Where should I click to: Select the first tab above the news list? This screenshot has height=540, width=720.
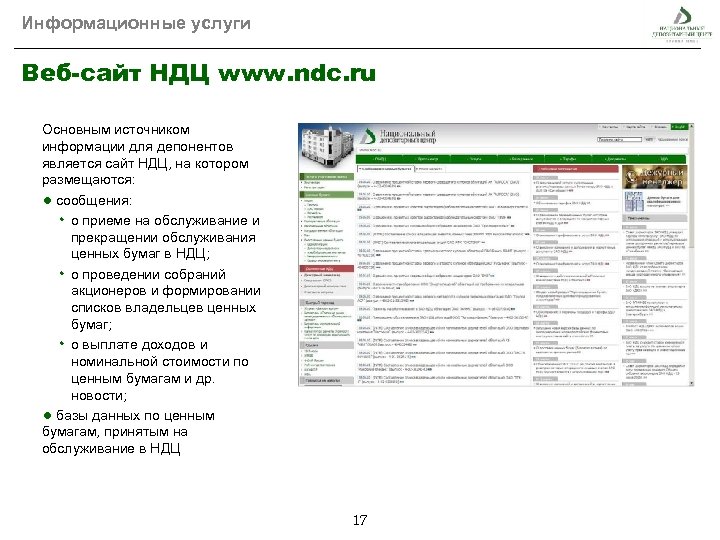click(385, 169)
